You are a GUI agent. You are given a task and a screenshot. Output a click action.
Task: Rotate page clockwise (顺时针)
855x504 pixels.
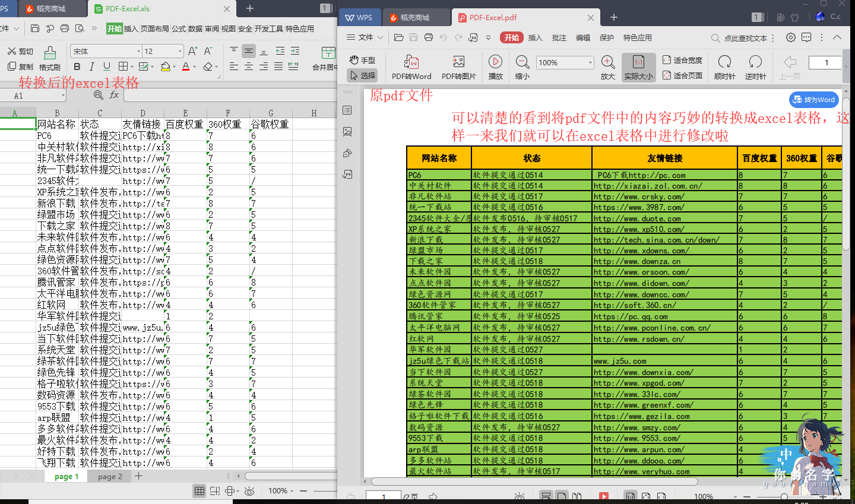tap(724, 68)
